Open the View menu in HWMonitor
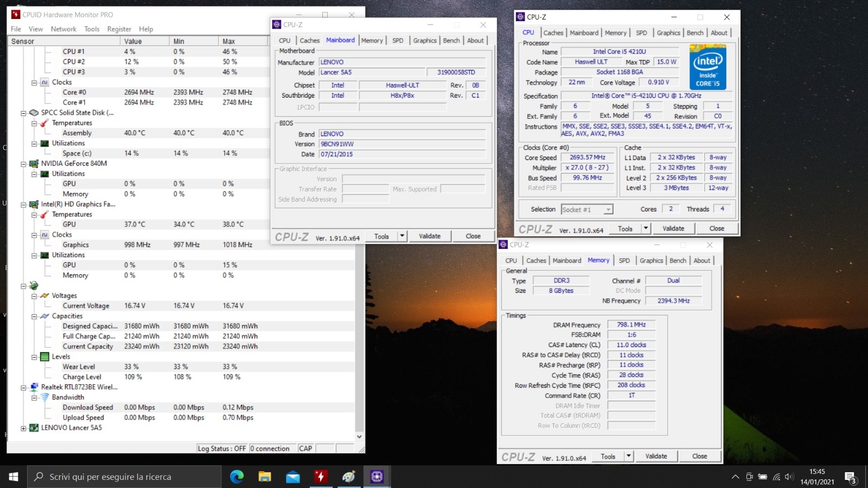The image size is (868, 488). coord(36,29)
